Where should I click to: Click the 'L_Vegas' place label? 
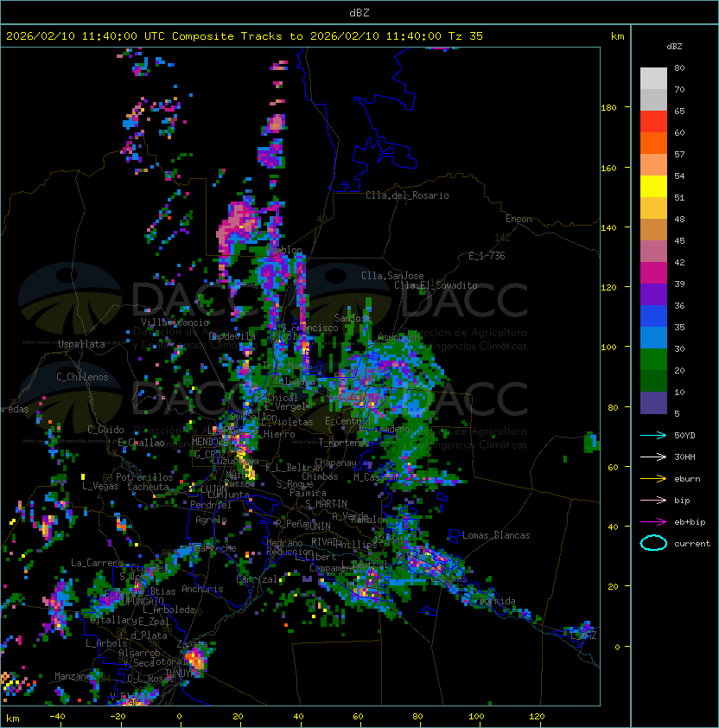[x=100, y=486]
